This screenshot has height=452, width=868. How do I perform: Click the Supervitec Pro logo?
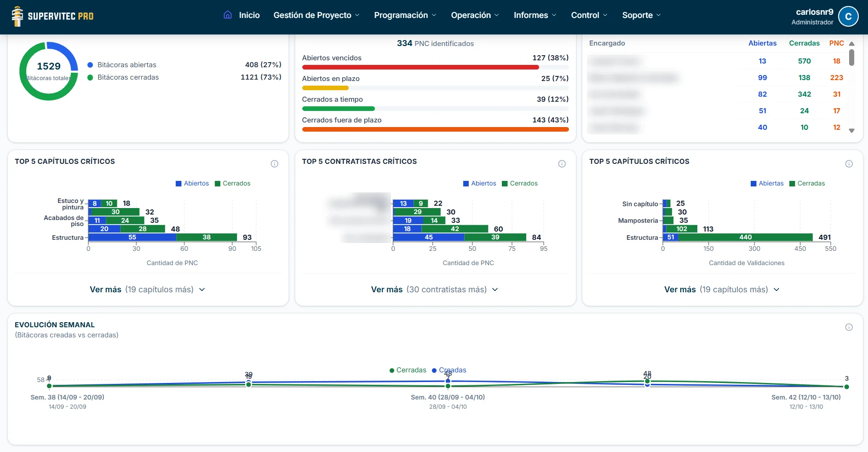point(52,16)
